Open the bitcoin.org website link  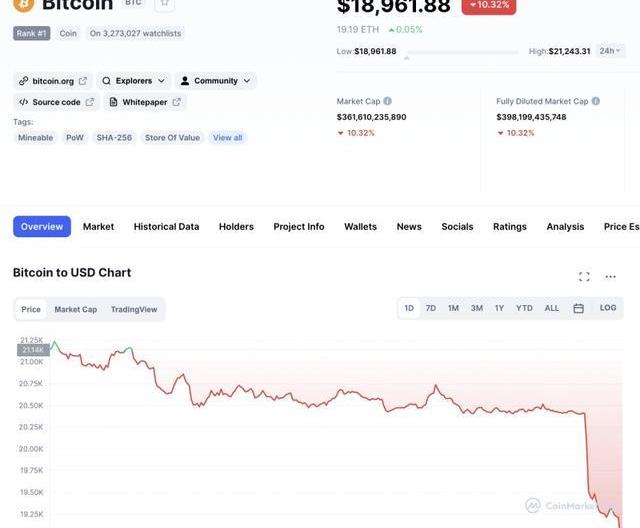[x=53, y=81]
